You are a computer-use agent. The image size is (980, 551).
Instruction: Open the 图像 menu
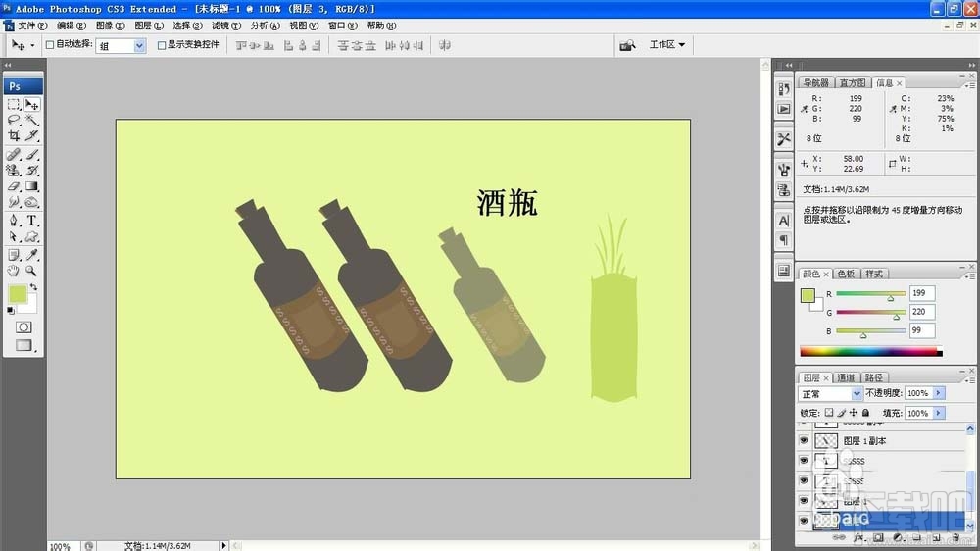110,25
